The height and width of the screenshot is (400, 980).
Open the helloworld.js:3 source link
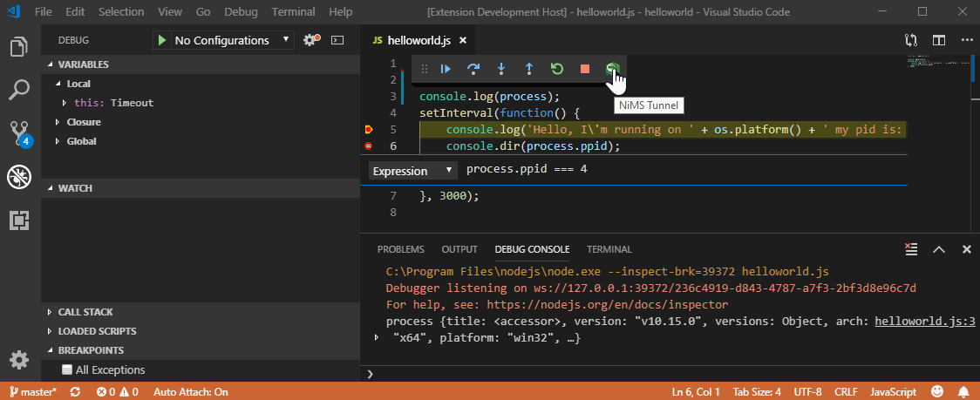(925, 322)
